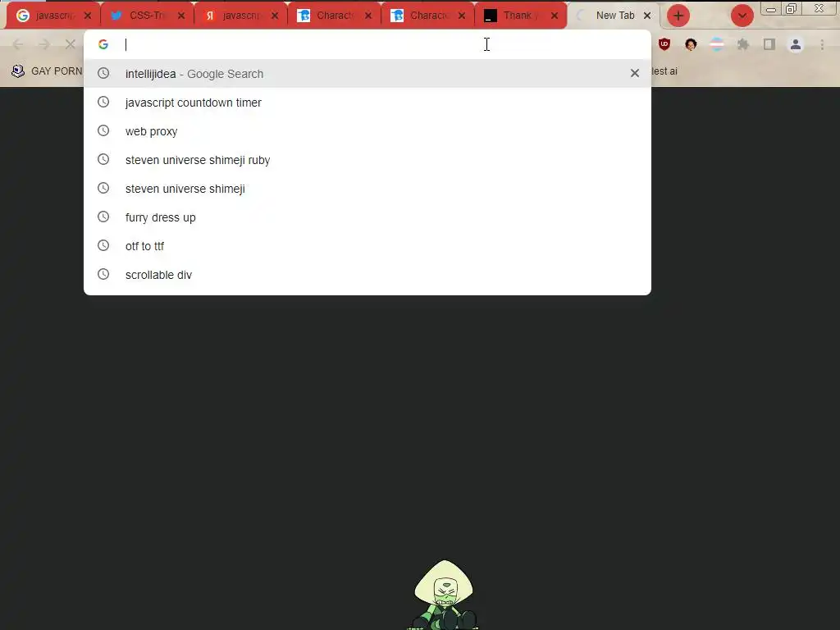The image size is (840, 630).
Task: Open the Extensions puzzle menu
Action: click(x=743, y=44)
